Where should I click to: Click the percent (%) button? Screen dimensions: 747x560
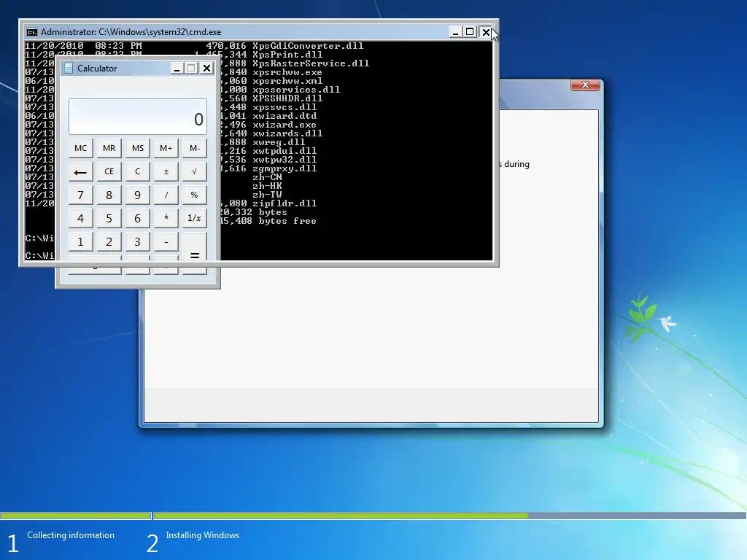point(194,195)
